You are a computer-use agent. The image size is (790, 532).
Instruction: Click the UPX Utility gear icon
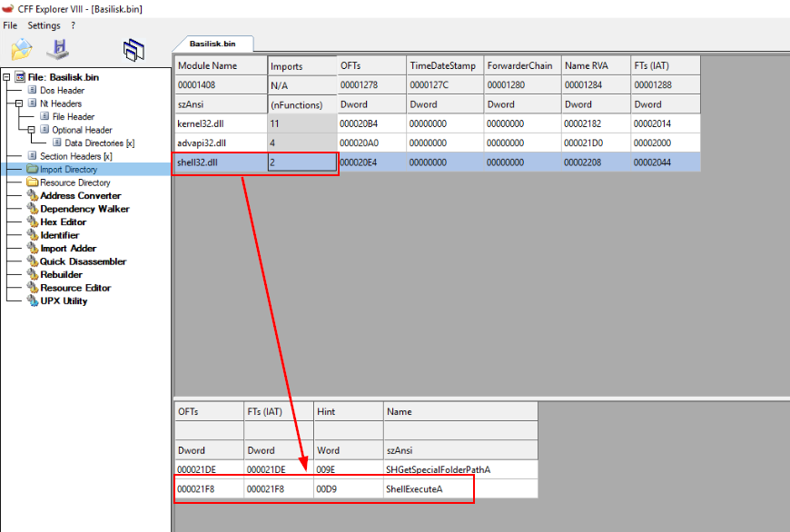pos(33,300)
